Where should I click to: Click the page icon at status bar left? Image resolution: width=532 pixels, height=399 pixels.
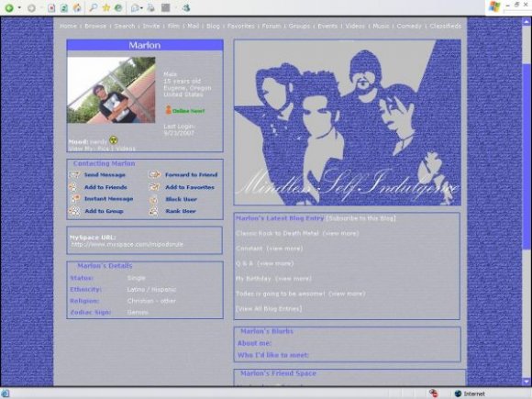[6, 393]
